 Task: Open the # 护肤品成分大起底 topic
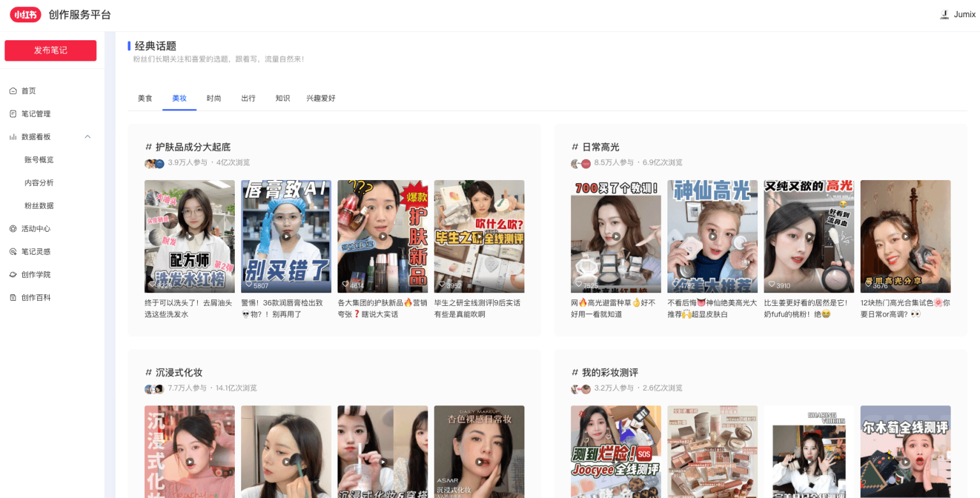(188, 147)
